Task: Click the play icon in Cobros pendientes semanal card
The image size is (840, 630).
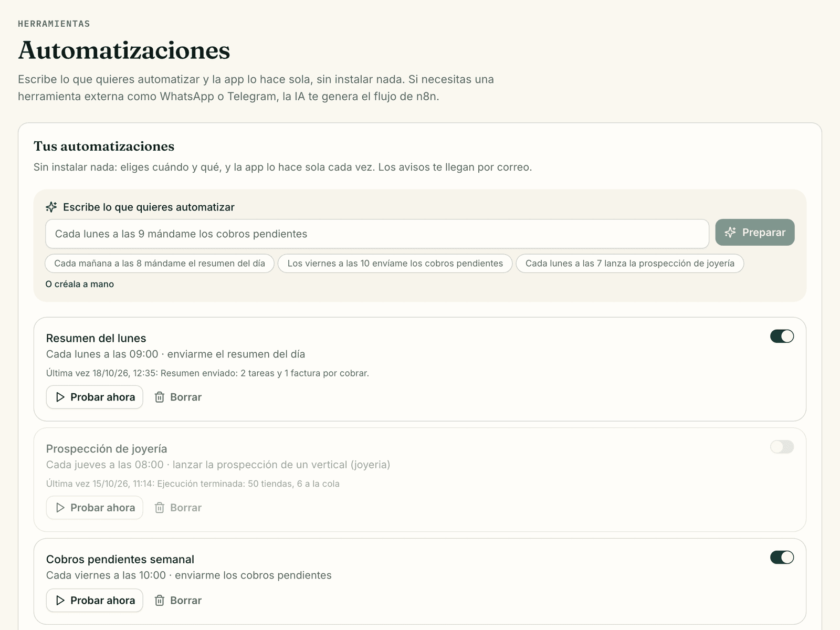Action: click(60, 600)
